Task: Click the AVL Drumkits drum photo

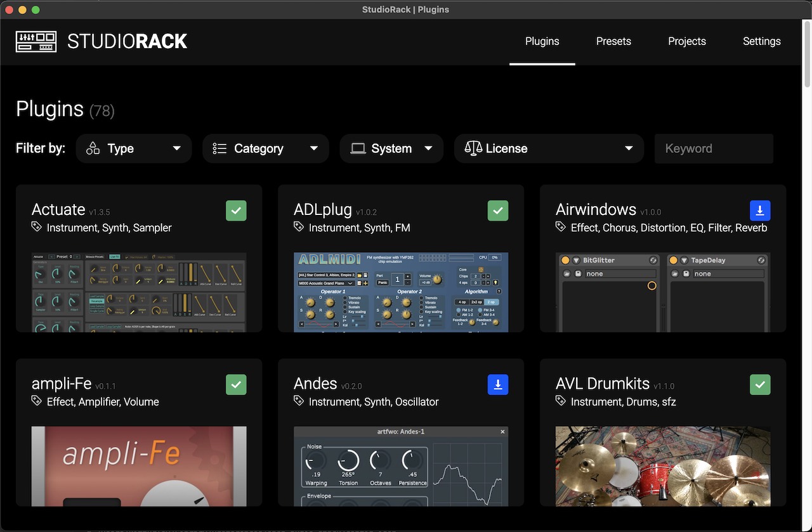Action: 663,466
